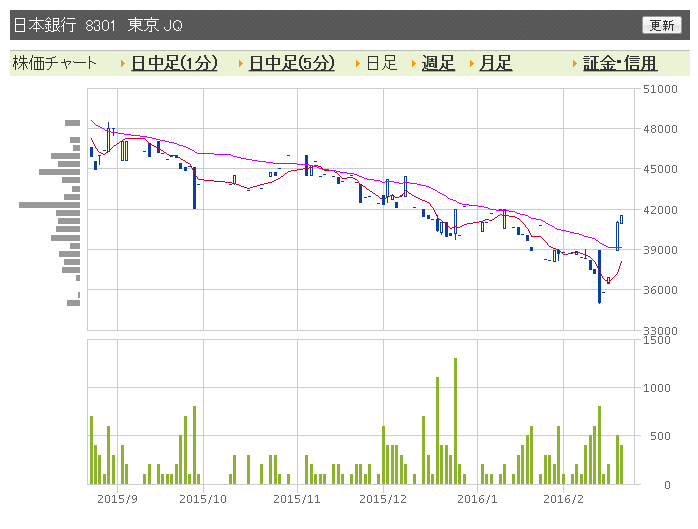Click the 2015/12 date axis label
Image resolution: width=698 pixels, height=529 pixels.
(383, 499)
